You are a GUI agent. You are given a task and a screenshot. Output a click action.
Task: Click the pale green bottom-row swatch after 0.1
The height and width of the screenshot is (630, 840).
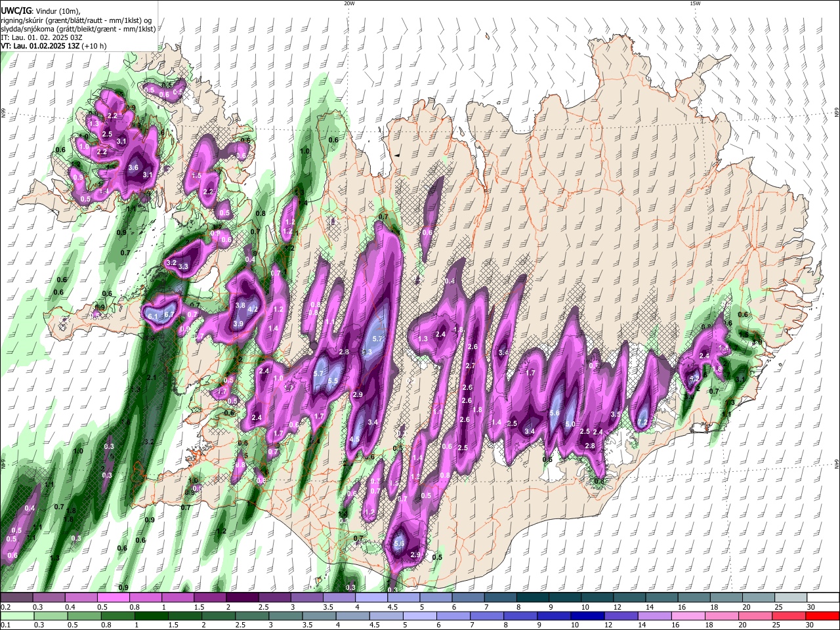[x=16, y=616]
